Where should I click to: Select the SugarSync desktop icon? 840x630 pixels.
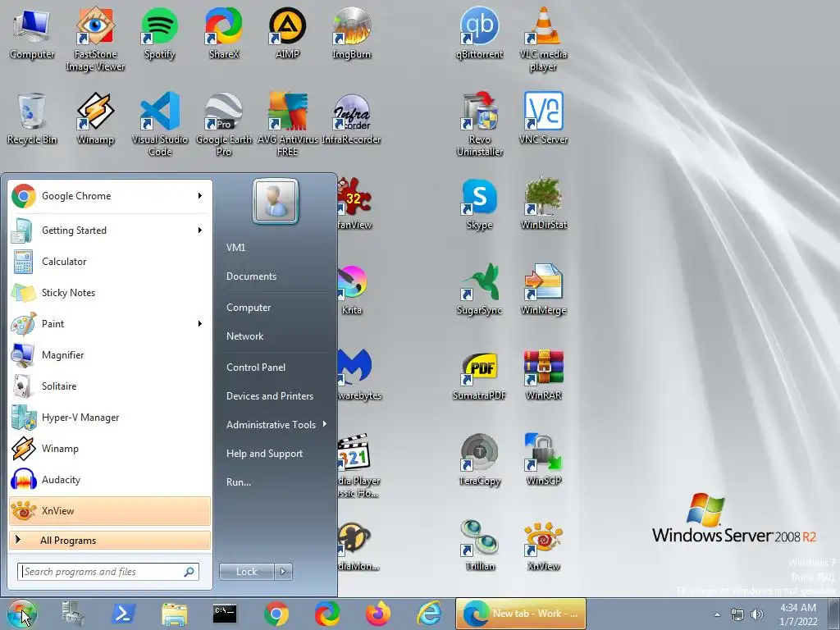(479, 288)
